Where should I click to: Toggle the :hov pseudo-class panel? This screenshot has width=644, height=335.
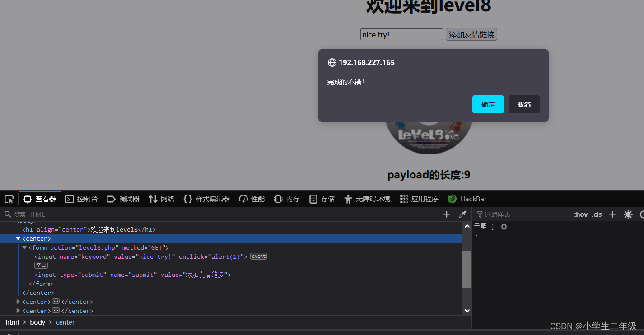[x=581, y=214]
